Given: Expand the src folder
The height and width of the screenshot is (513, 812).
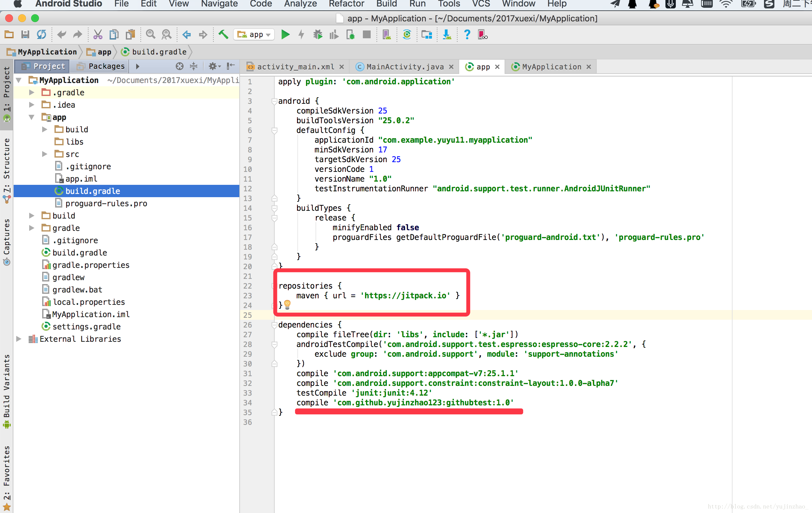Looking at the screenshot, I should [44, 154].
